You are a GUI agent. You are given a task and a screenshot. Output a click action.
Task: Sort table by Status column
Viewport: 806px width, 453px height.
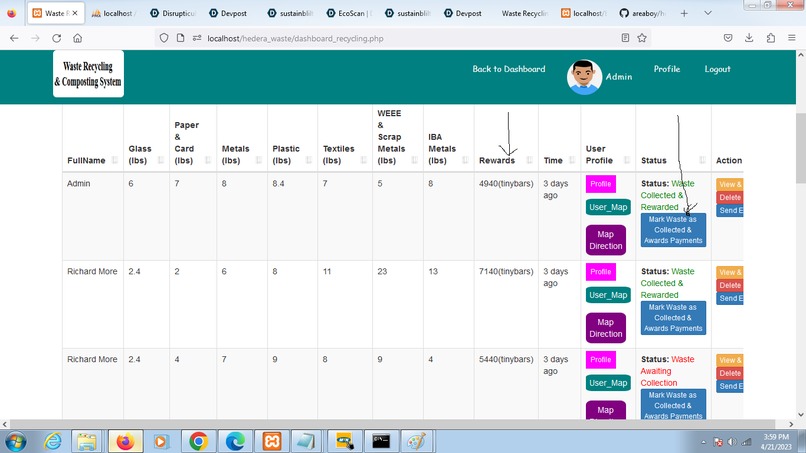pos(673,160)
